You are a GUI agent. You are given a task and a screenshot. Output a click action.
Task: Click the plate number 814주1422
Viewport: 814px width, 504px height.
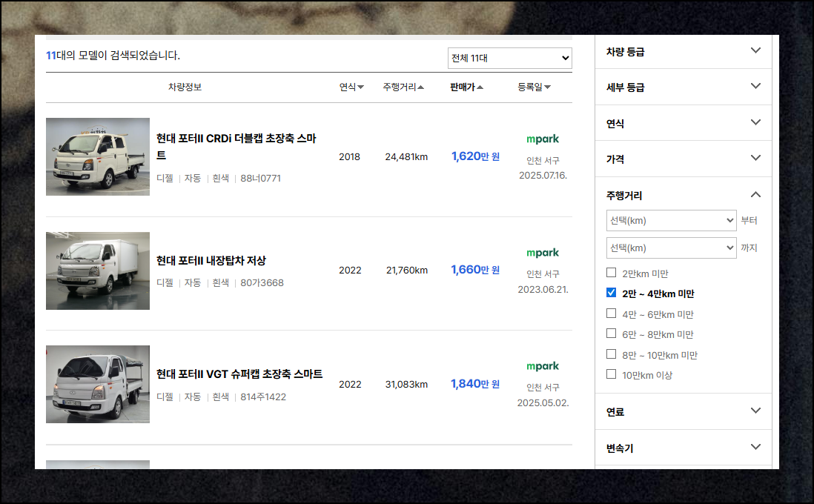263,397
